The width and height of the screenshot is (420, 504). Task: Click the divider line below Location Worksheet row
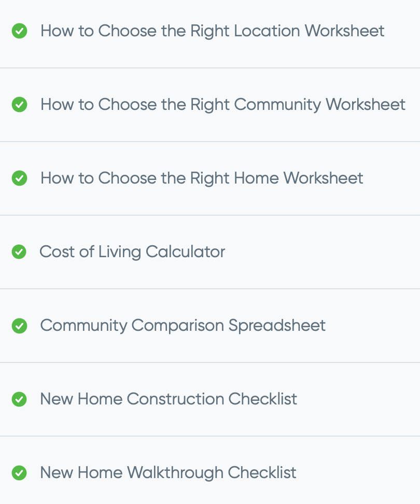tap(210, 68)
